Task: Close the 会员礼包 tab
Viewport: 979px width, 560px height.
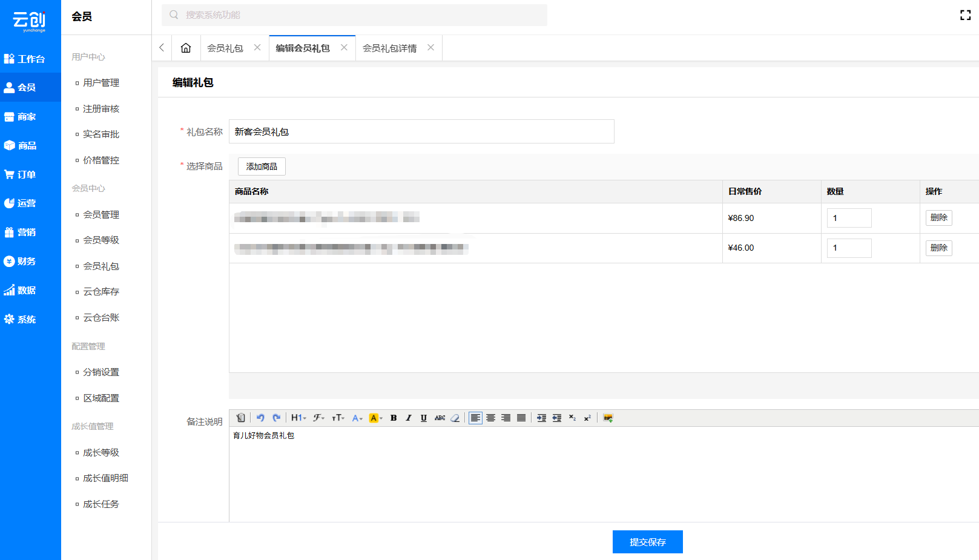Action: [x=257, y=47]
